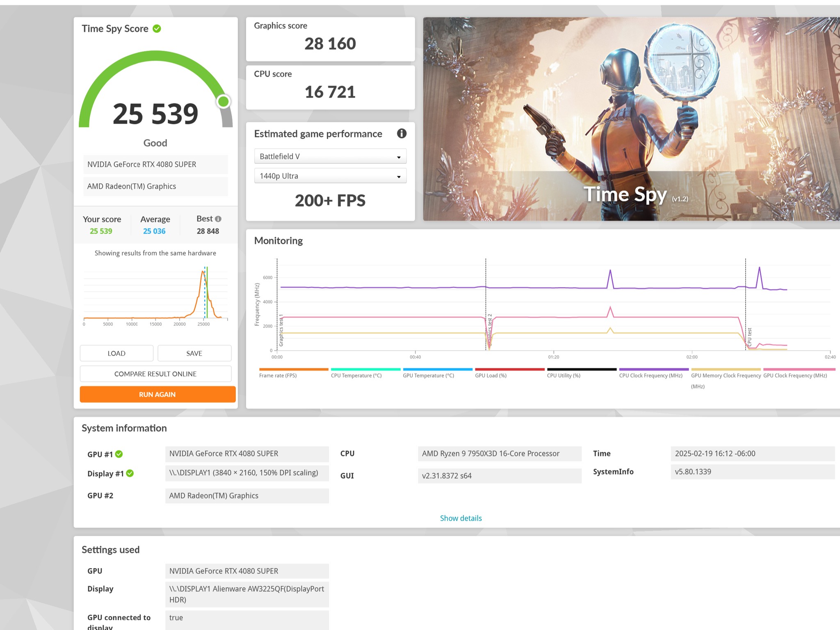This screenshot has width=840, height=630.
Task: Save the benchmark result
Action: point(194,353)
